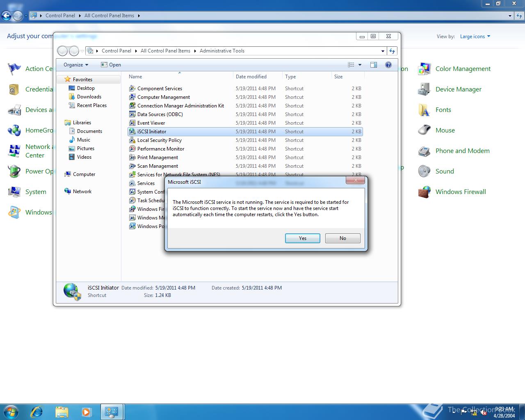Select the Computer Management icon
The width and height of the screenshot is (525, 420).
pos(132,97)
